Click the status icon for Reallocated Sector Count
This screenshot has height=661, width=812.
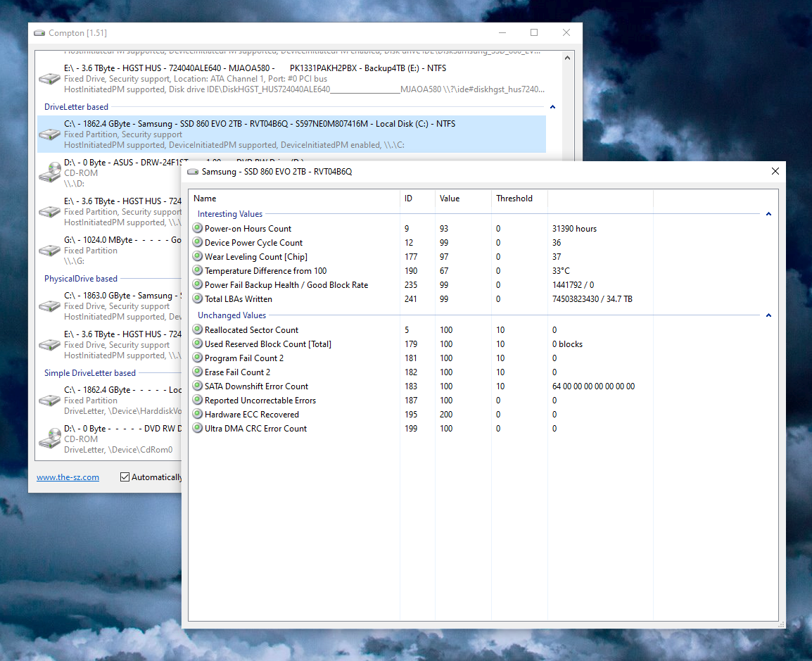(197, 329)
